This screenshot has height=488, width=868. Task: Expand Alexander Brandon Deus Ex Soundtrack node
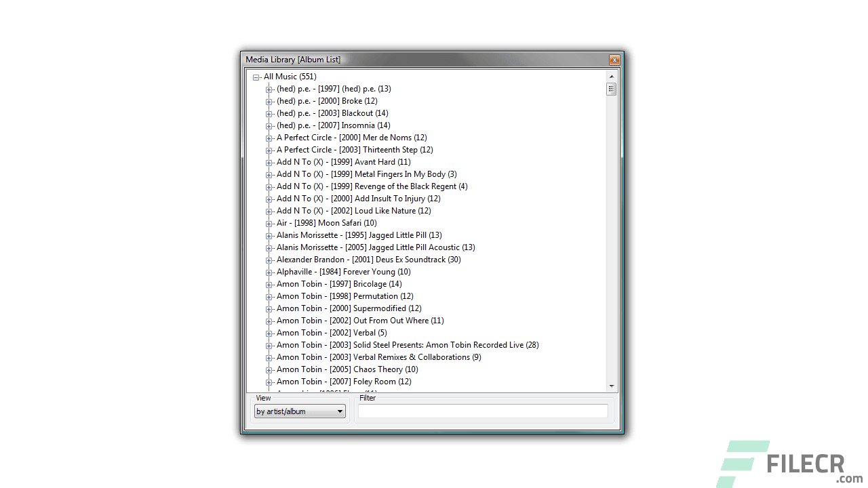pos(269,260)
